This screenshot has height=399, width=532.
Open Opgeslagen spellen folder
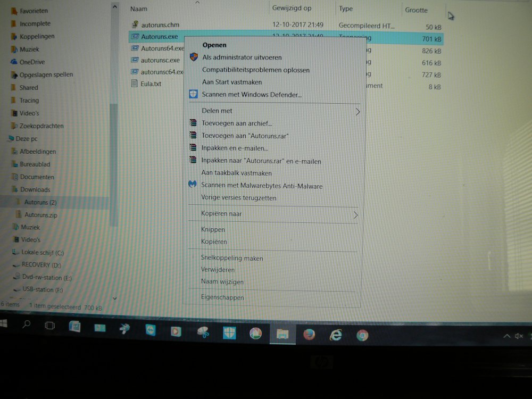pos(46,74)
